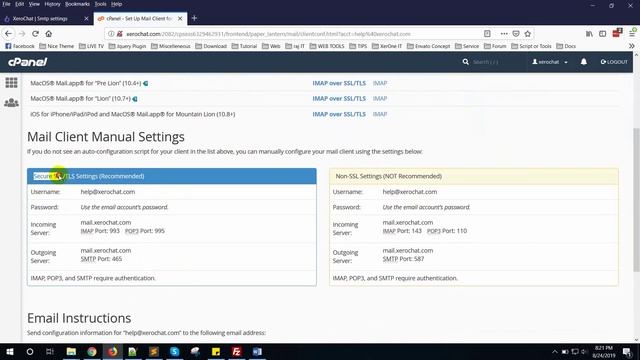This screenshot has width=640, height=360.
Task: Open the taskbar clock and date
Action: 603,351
